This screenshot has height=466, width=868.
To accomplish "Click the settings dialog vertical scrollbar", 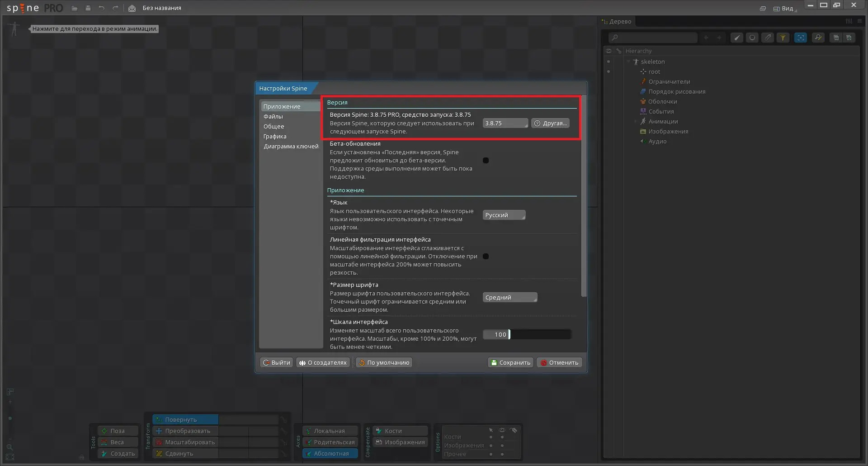I will 584,196.
